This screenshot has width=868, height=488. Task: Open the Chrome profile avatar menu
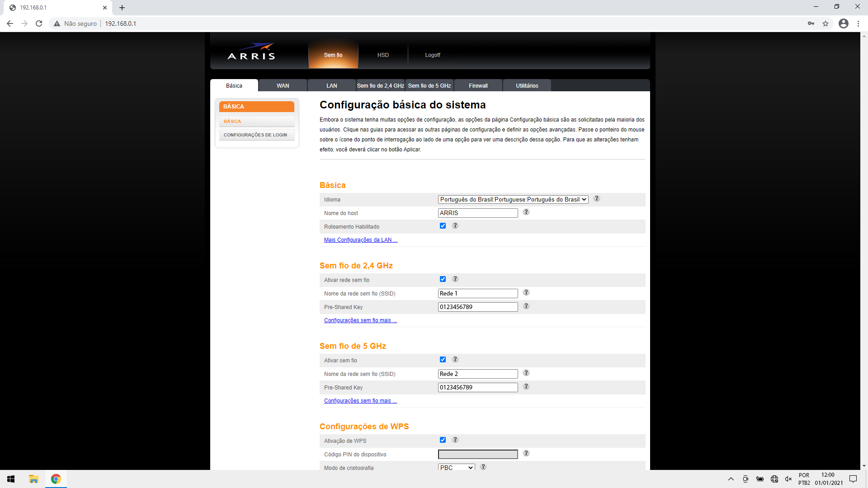tap(844, 23)
